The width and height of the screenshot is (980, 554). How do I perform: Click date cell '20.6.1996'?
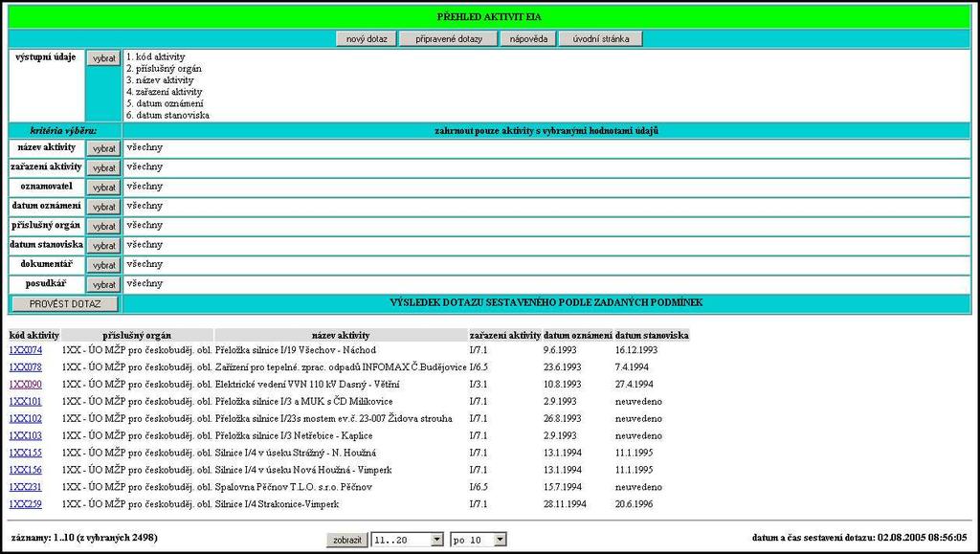(x=634, y=504)
